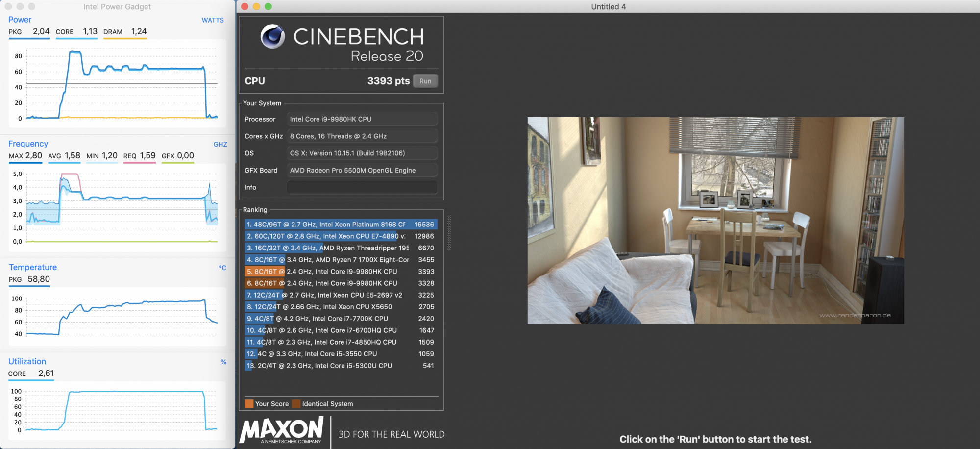Click the brown Identical System legend swatch

296,404
